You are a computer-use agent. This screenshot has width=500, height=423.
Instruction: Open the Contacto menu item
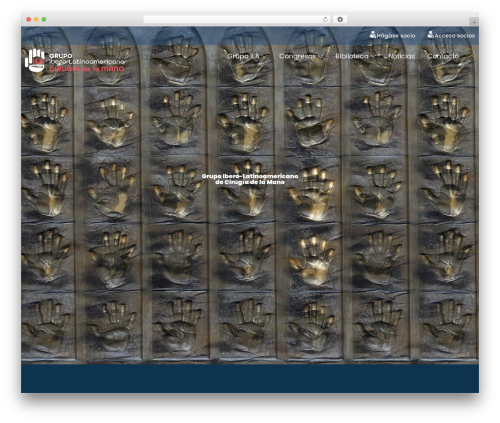443,56
